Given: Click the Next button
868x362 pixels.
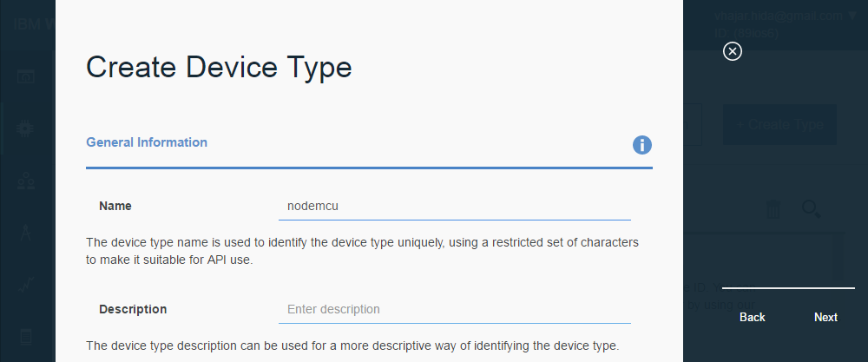Looking at the screenshot, I should pos(825,317).
